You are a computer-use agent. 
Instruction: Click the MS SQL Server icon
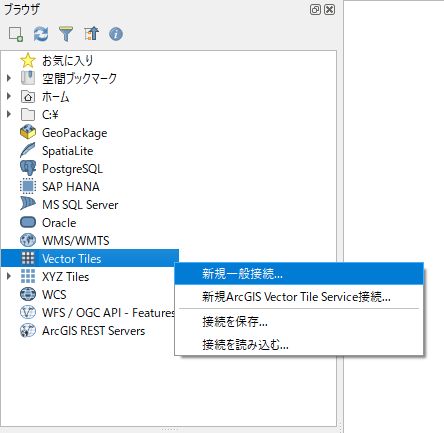28,204
